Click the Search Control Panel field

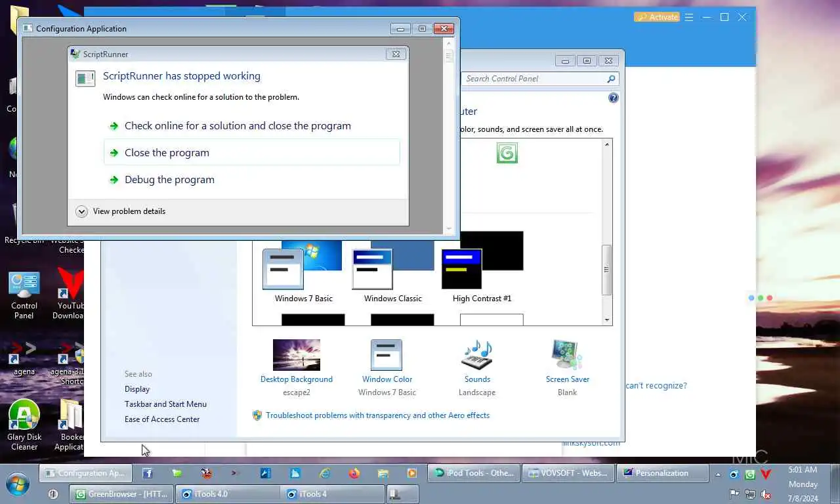[539, 79]
